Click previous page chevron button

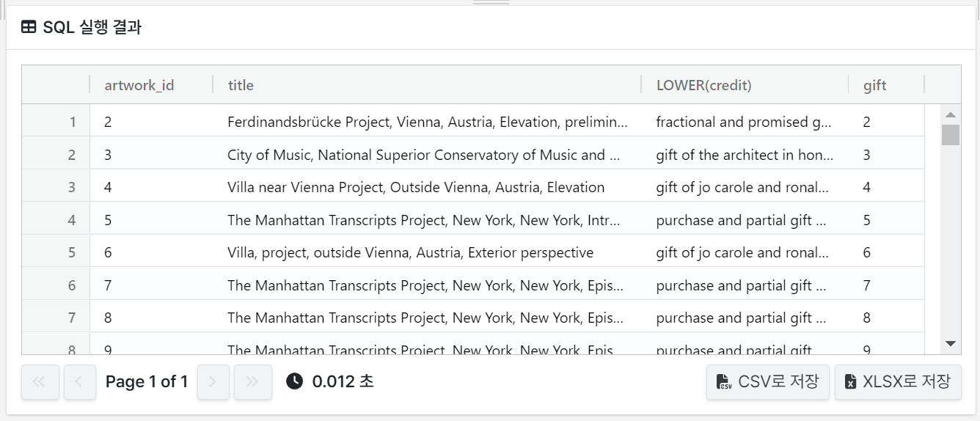pos(80,382)
